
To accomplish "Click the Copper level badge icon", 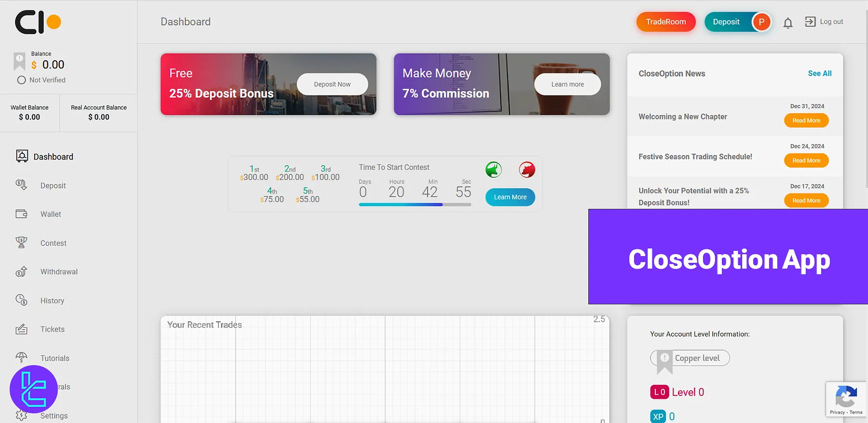I will tap(665, 362).
